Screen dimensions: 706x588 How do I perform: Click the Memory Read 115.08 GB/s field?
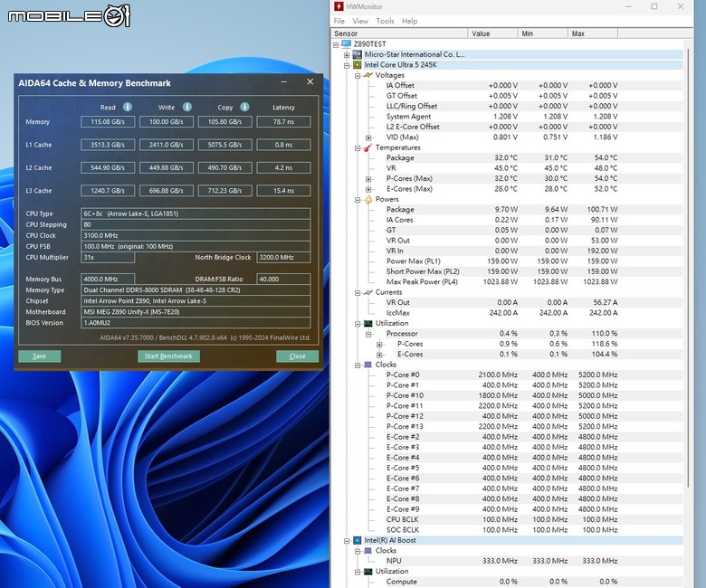point(108,121)
